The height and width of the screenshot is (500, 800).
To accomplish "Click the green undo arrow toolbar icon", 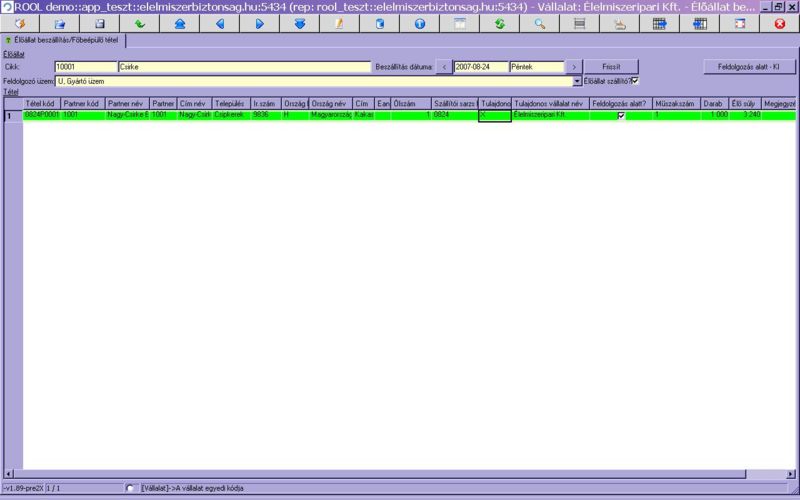I will tap(139, 23).
